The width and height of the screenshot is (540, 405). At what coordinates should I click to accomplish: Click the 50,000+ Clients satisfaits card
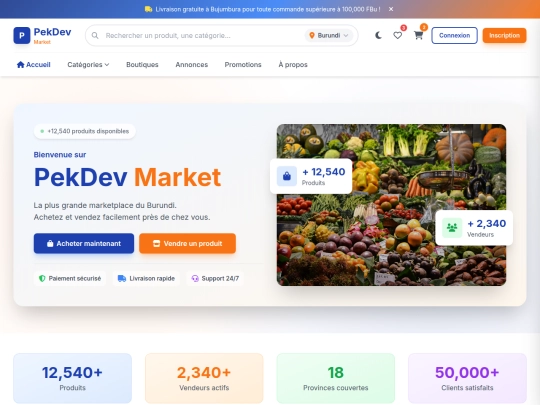467,378
